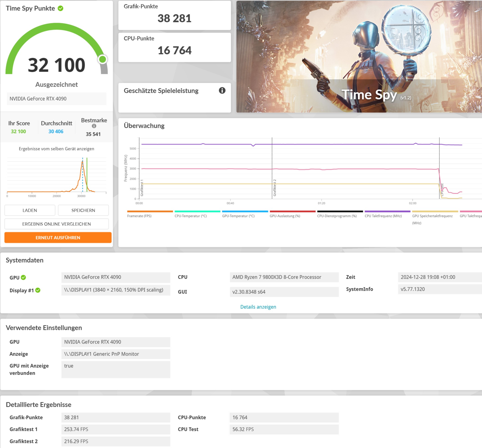Click the Geschätzte Spieleleistung info icon
The width and height of the screenshot is (482, 448).
(222, 90)
